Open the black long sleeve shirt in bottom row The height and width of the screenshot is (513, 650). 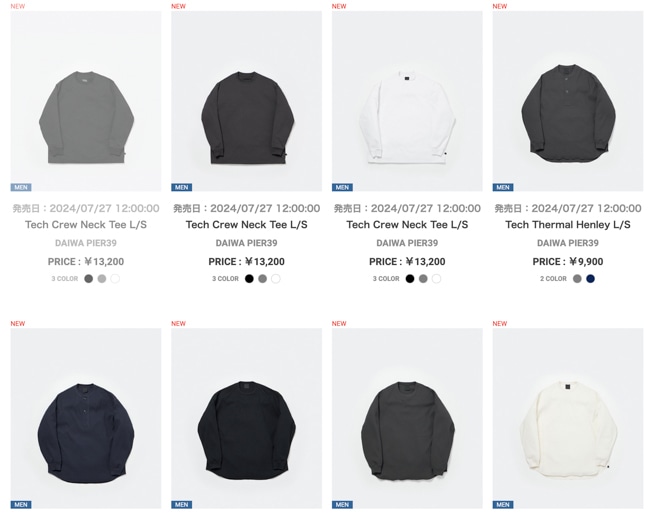(246, 419)
